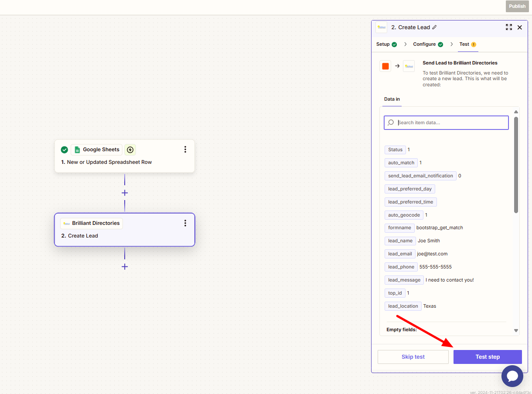Viewport: 532px width, 394px height.
Task: Click the Brilliant Directories app badge in step 2
Action: click(x=92, y=223)
